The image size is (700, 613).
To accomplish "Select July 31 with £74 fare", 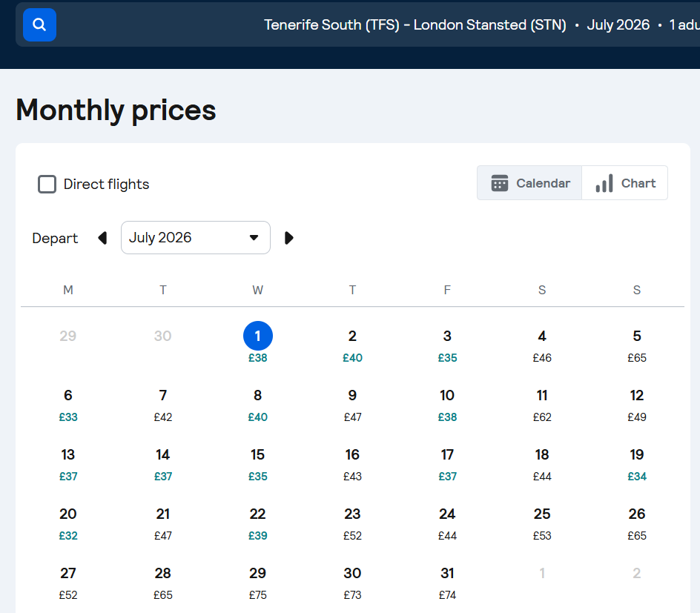I will click(447, 582).
